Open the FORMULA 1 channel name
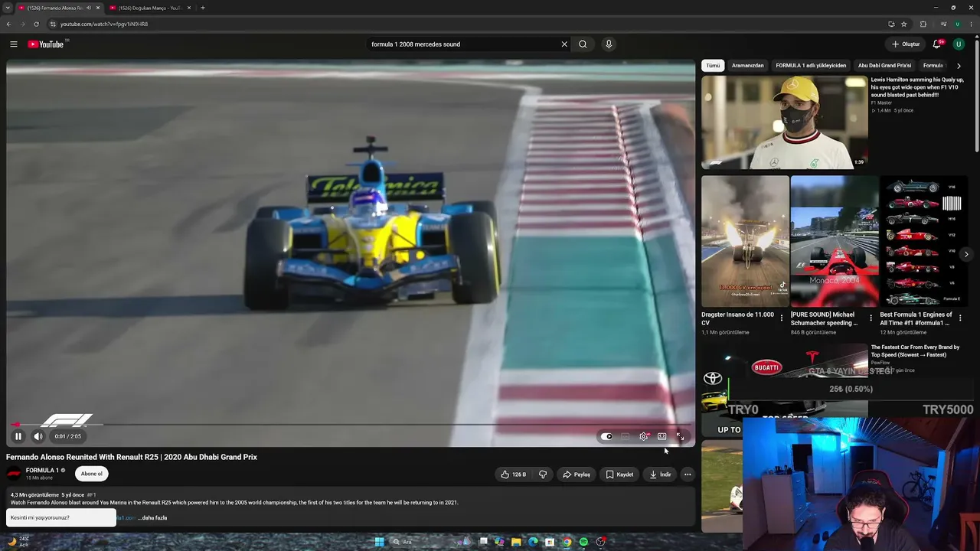Viewport: 980px width, 551px height. pyautogui.click(x=42, y=471)
